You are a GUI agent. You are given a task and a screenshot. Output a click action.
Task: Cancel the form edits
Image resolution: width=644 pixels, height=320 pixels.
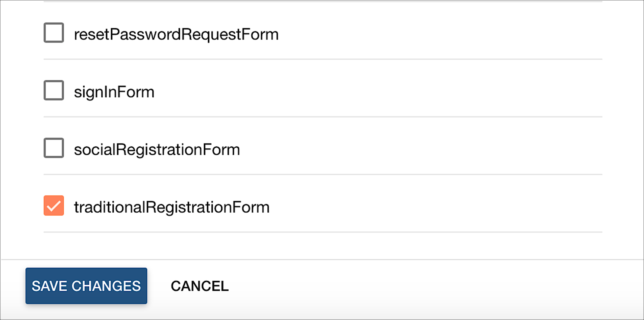[x=200, y=286]
